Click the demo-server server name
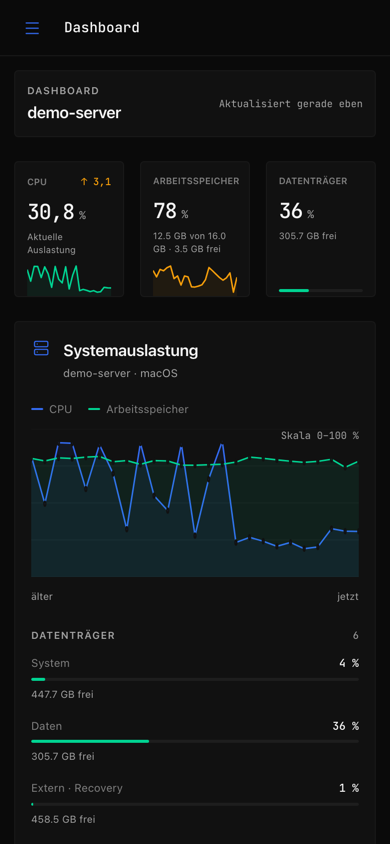390x844 pixels. (x=74, y=113)
